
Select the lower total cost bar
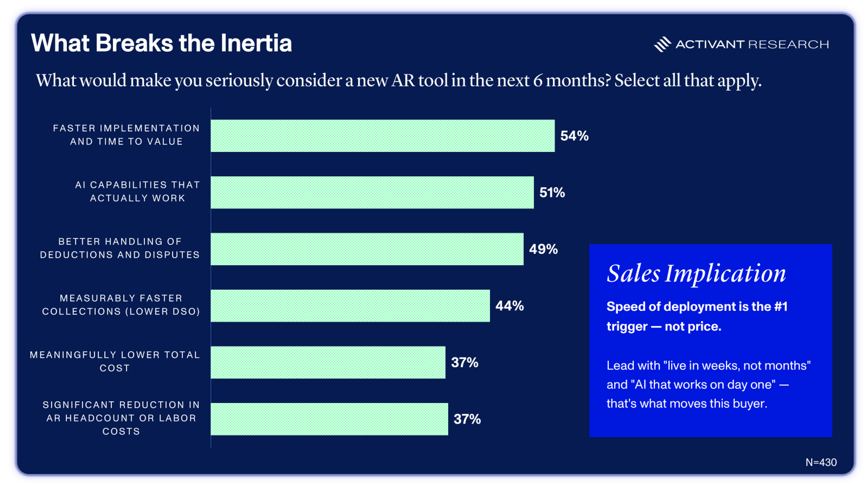328,362
